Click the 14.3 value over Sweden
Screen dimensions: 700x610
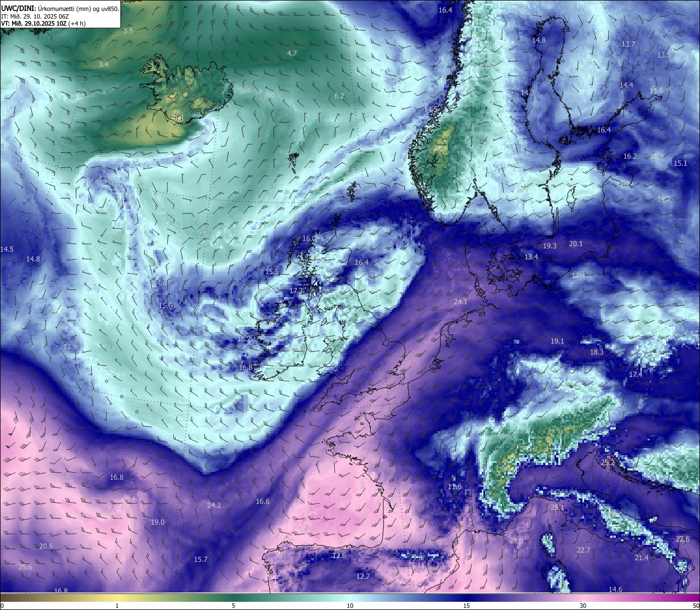[x=527, y=93]
